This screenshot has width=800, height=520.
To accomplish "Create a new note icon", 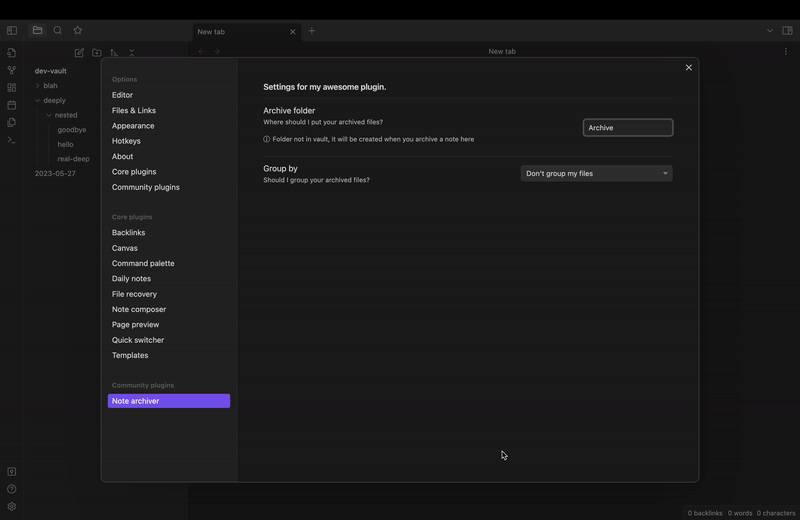I will (x=79, y=53).
